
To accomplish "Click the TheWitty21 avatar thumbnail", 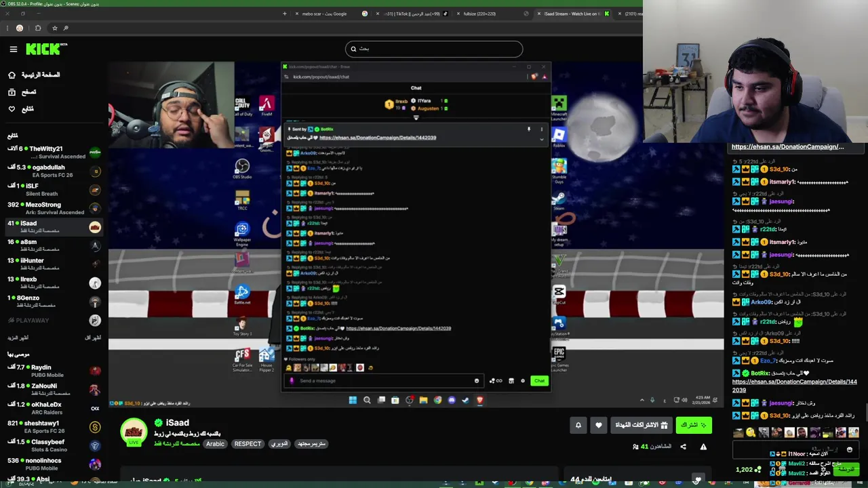I will (95, 152).
